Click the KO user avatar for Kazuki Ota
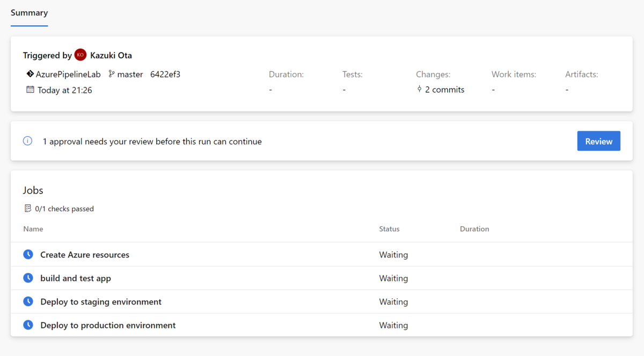 (80, 55)
